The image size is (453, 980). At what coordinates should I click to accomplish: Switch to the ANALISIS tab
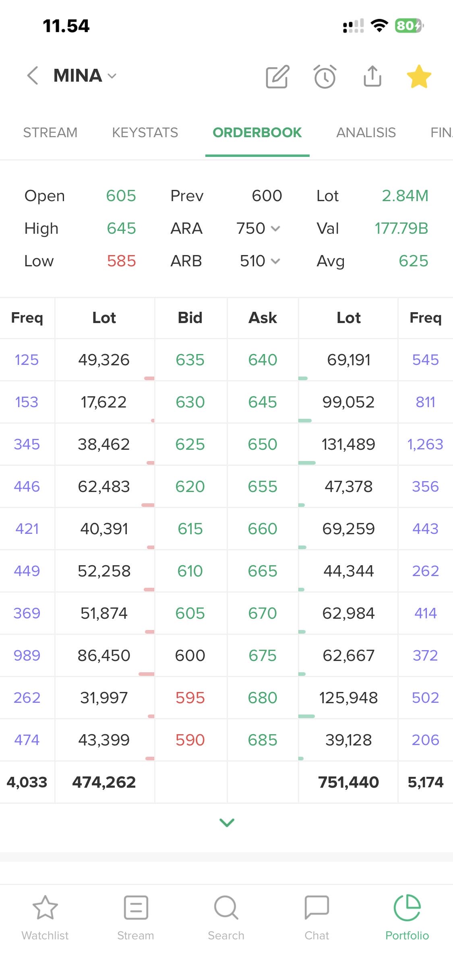tap(366, 132)
